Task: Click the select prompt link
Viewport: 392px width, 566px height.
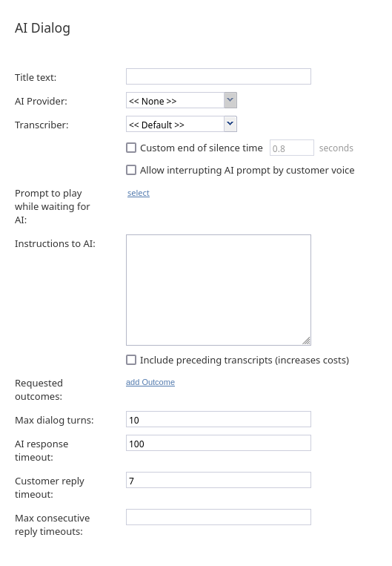Action: (139, 193)
